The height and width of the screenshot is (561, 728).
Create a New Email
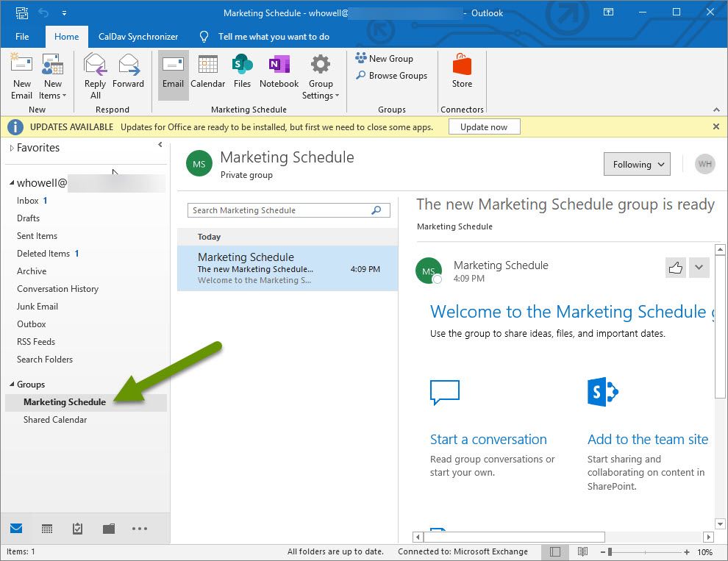coord(22,76)
